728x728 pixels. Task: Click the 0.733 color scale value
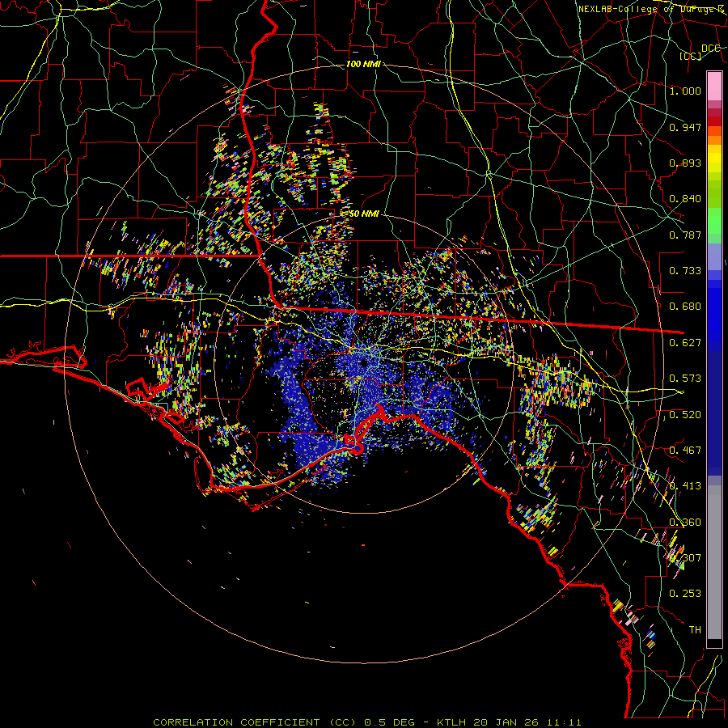[x=685, y=271]
